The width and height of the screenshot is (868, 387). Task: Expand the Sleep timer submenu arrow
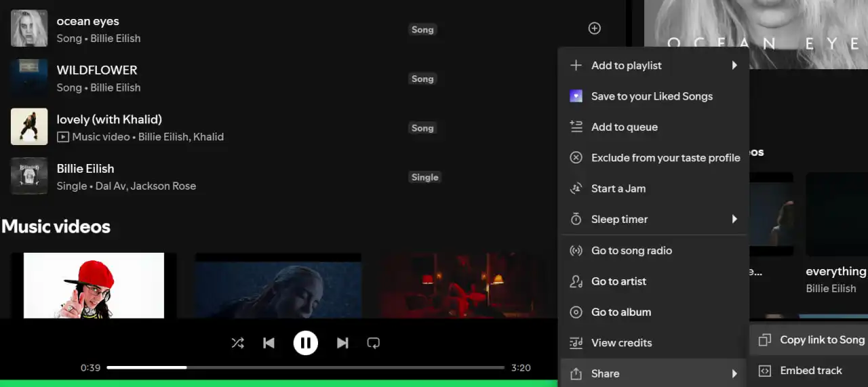click(734, 220)
